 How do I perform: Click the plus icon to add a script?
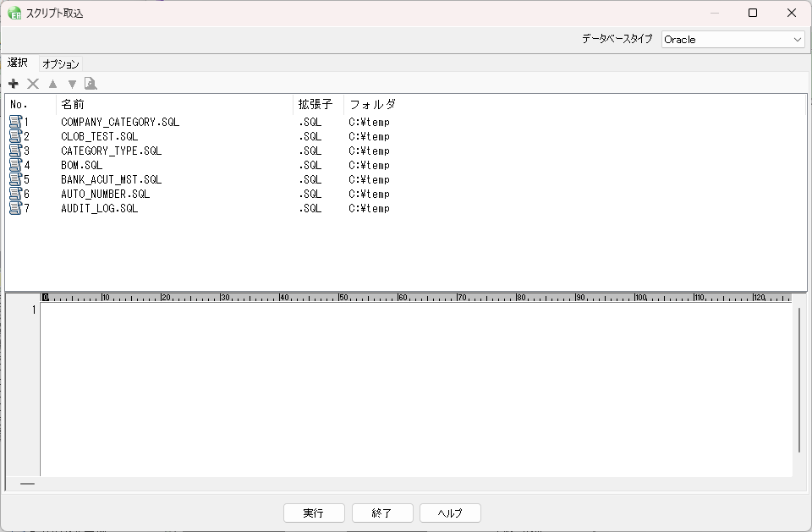click(14, 84)
